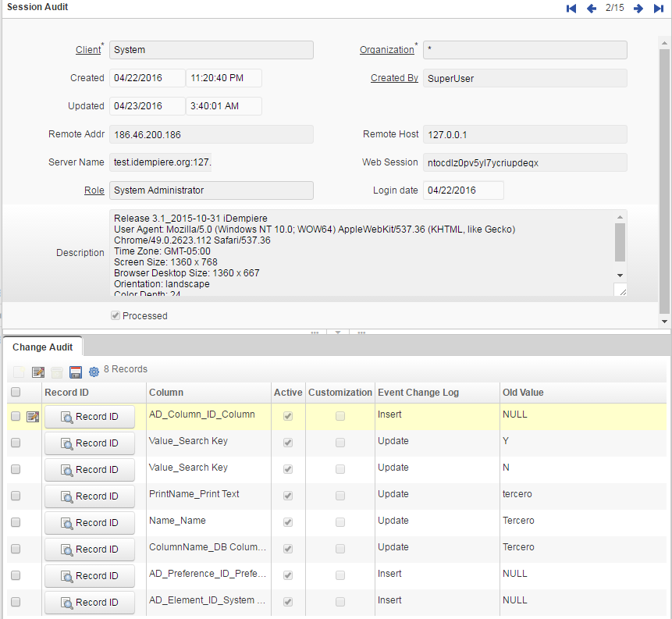Select the AD_Element_ID_System row checkbox
The height and width of the screenshot is (619, 672).
[16, 603]
